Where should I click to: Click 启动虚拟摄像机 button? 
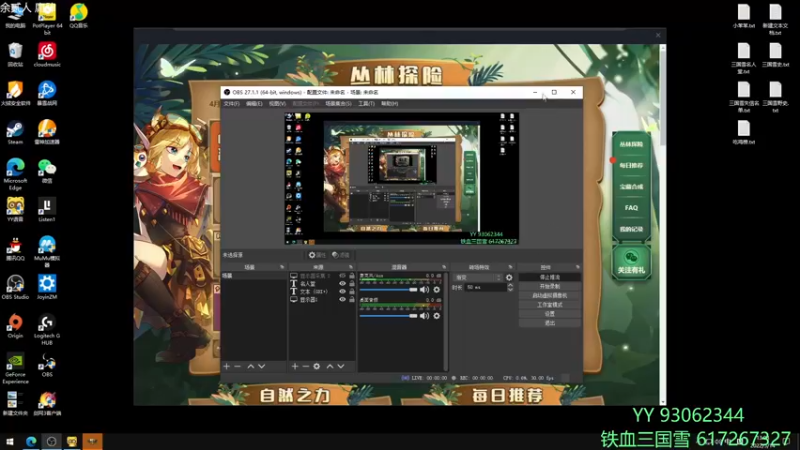pyautogui.click(x=549, y=295)
